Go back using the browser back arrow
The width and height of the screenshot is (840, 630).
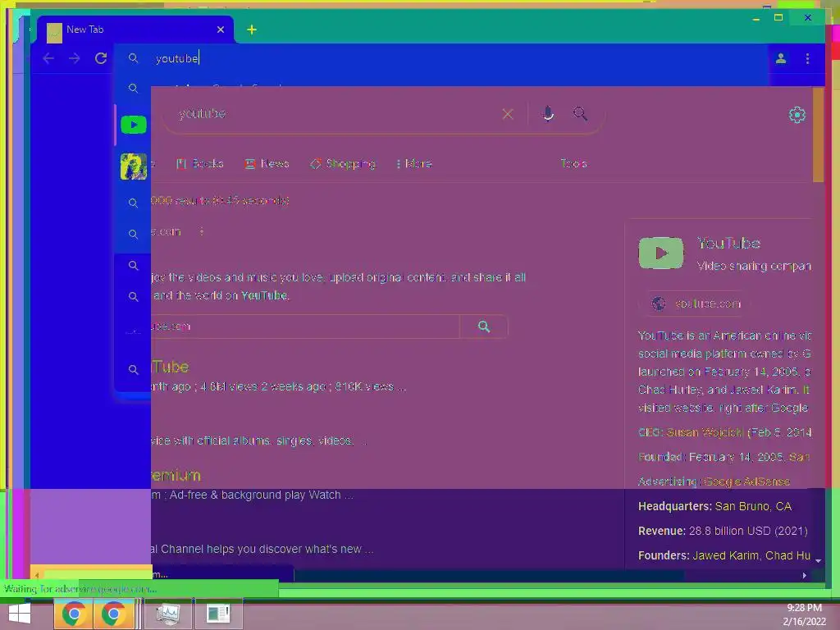[48, 58]
